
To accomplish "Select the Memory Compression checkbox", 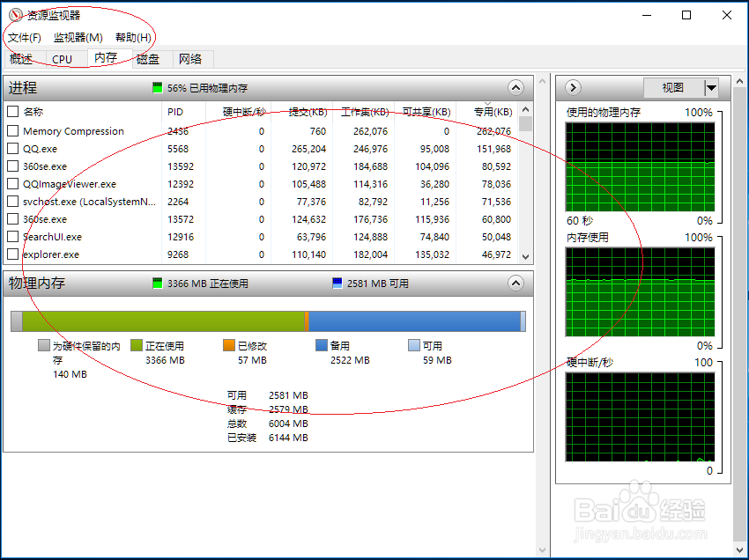I will (12, 130).
